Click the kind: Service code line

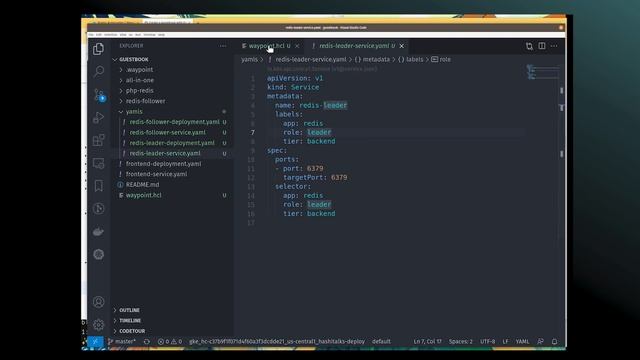[293, 87]
